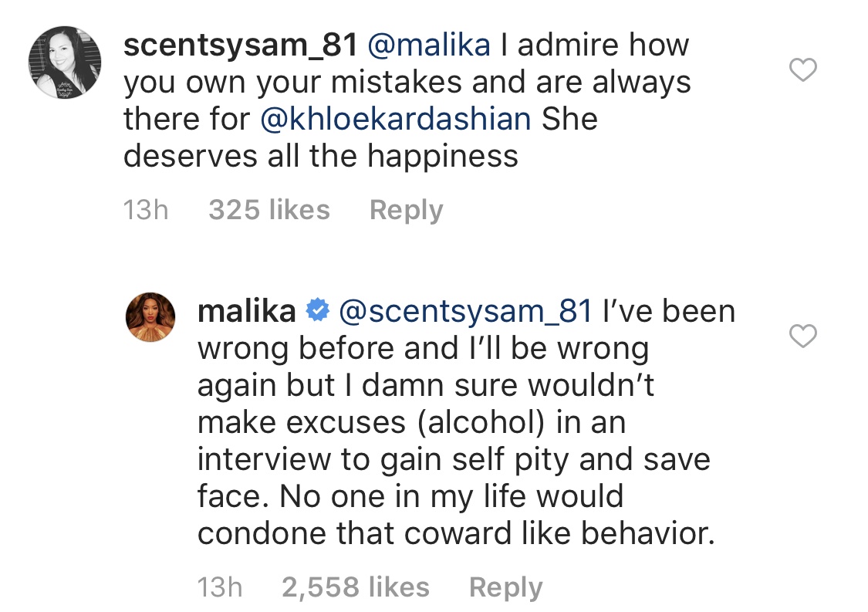Tap the 13h timestamp under first comment
The height and width of the screenshot is (612, 868).
coord(146,210)
